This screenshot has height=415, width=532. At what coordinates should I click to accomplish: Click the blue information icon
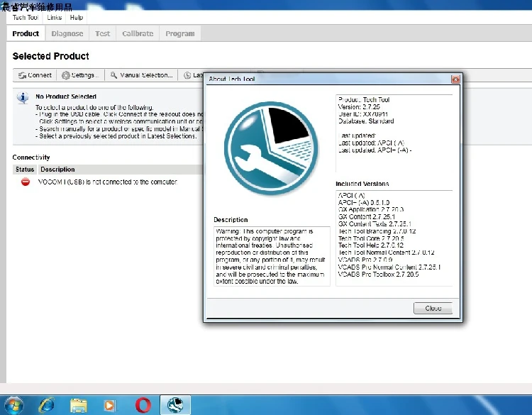pyautogui.click(x=23, y=98)
